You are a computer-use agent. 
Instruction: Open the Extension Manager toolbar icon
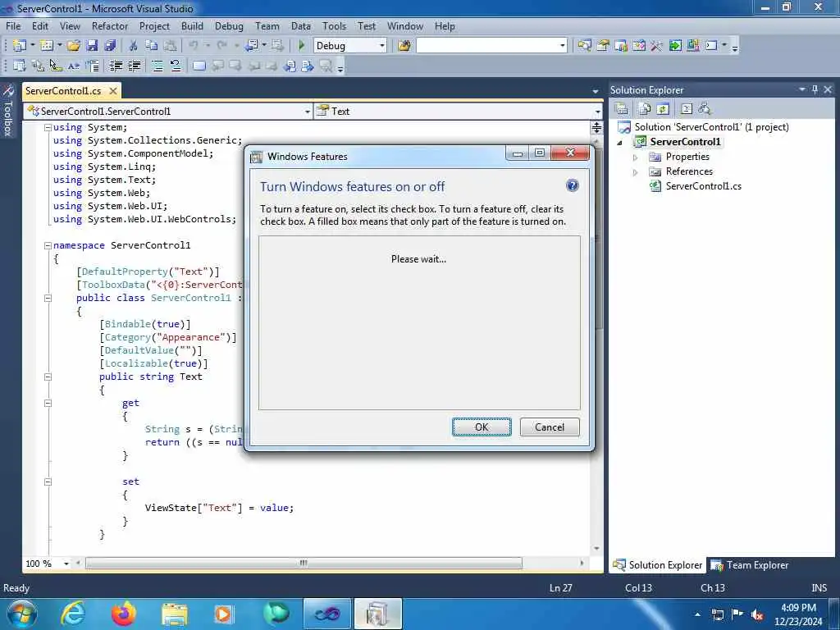(693, 46)
